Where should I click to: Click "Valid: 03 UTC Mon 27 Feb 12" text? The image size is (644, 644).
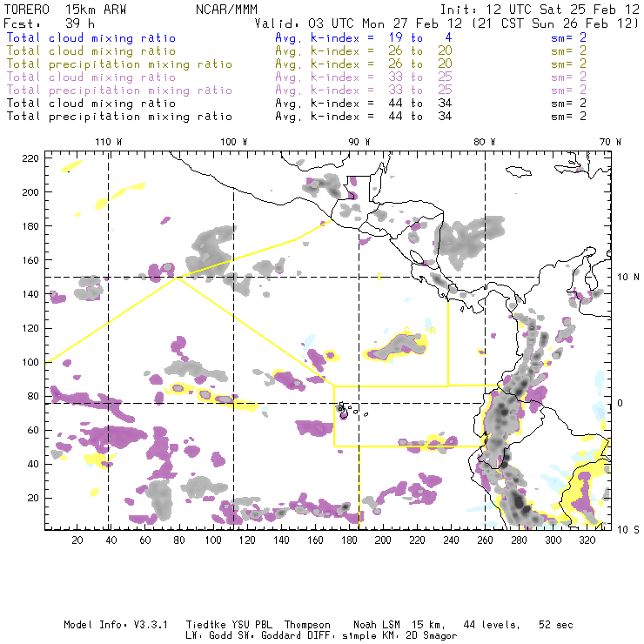pos(359,23)
